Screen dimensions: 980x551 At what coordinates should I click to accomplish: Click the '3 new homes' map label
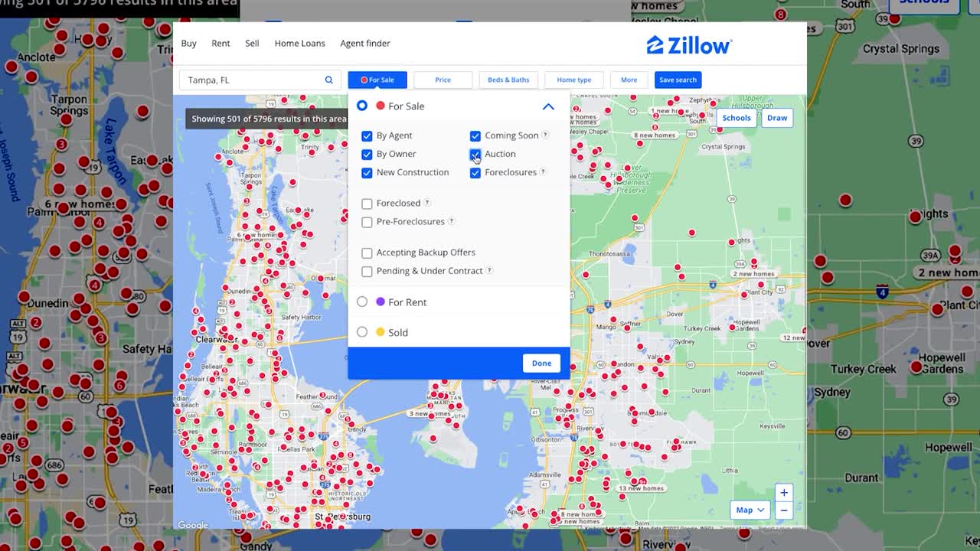click(429, 413)
